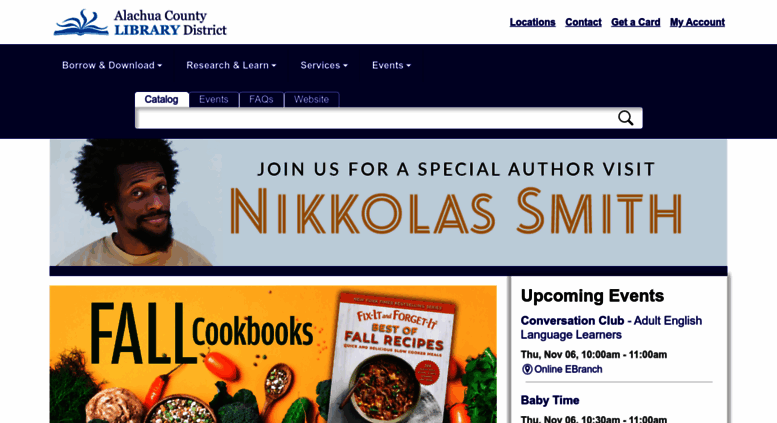
Task: Open the Events dropdown in navigation bar
Action: (391, 65)
